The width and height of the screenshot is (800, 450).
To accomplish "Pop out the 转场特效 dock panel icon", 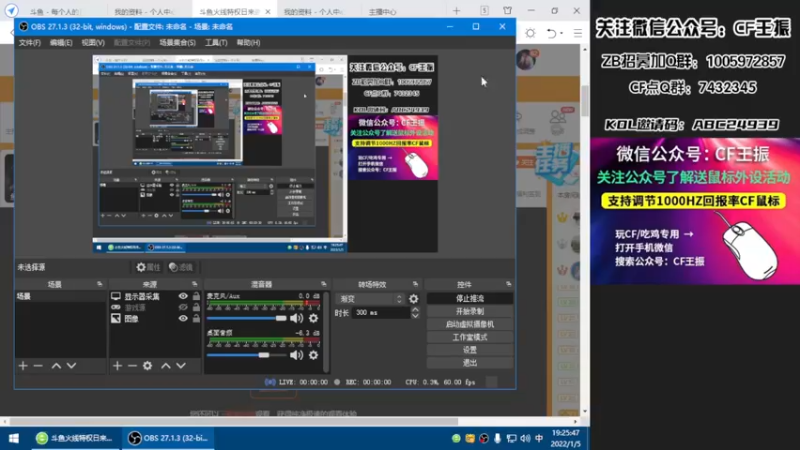I will tap(415, 284).
